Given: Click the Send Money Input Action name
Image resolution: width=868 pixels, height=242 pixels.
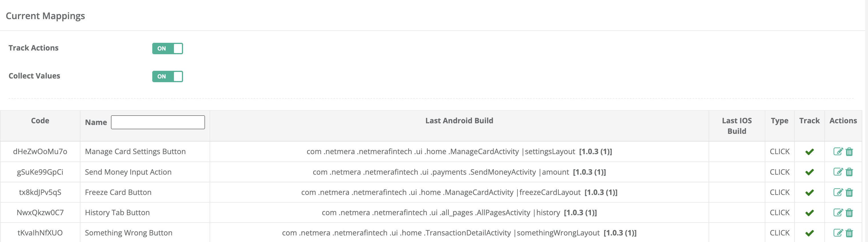Looking at the screenshot, I should 128,172.
